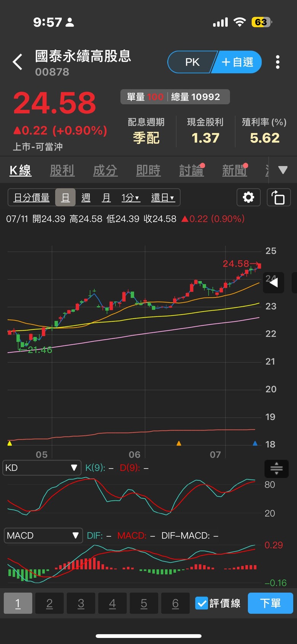This screenshot has height=644, width=297.
Task: Open the 1分 minute interval dropdown
Action: pos(131,198)
